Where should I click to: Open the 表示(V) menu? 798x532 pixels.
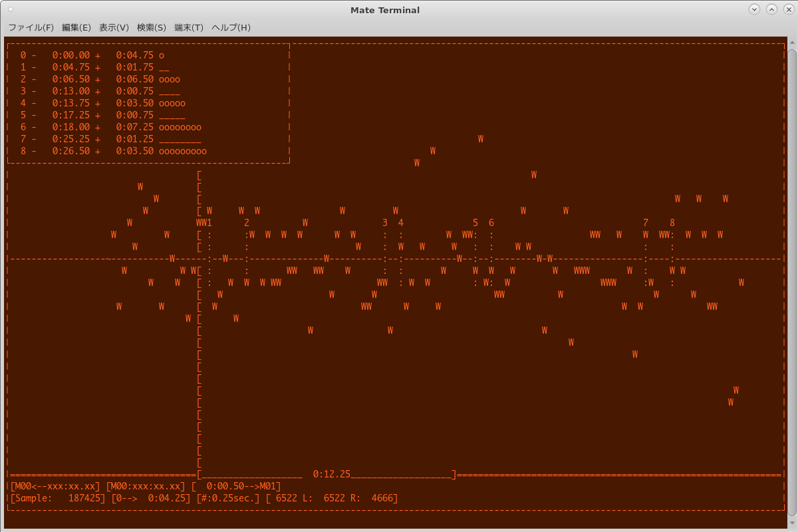tap(114, 27)
